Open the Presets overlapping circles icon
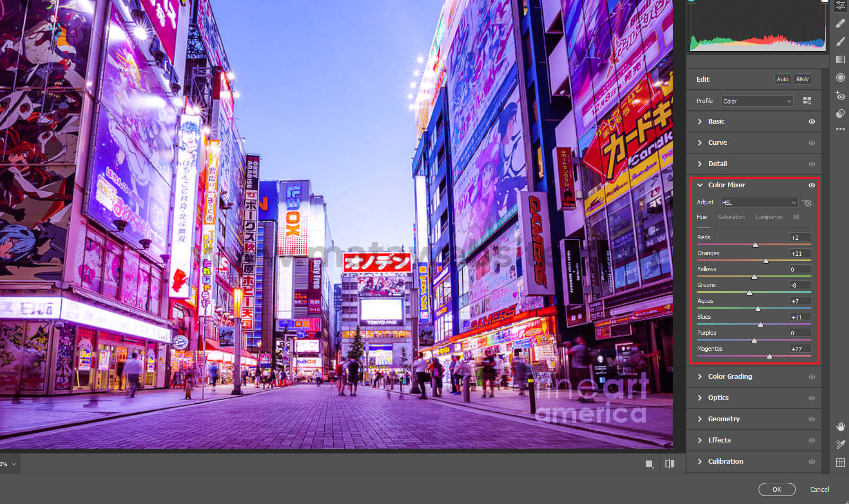Image resolution: width=849 pixels, height=504 pixels. [840, 113]
